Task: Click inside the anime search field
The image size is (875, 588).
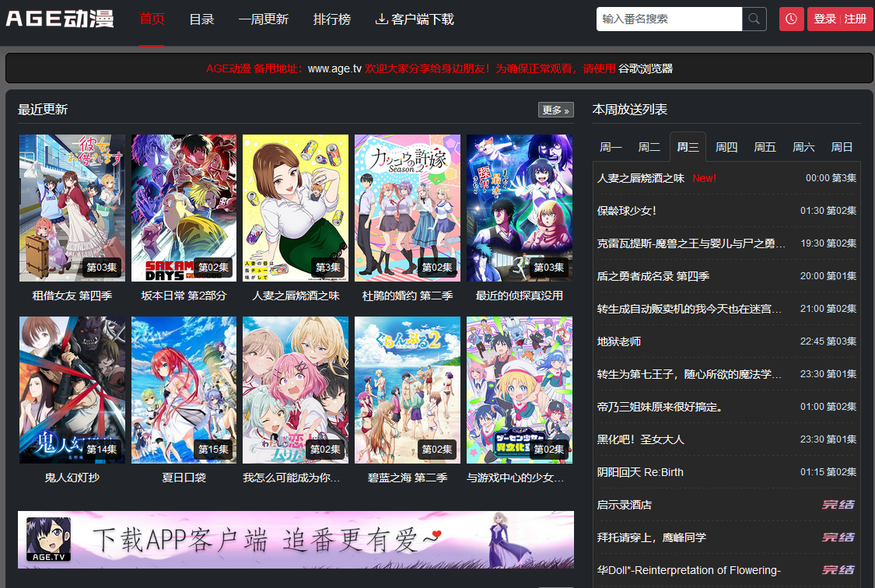Action: 668,19
